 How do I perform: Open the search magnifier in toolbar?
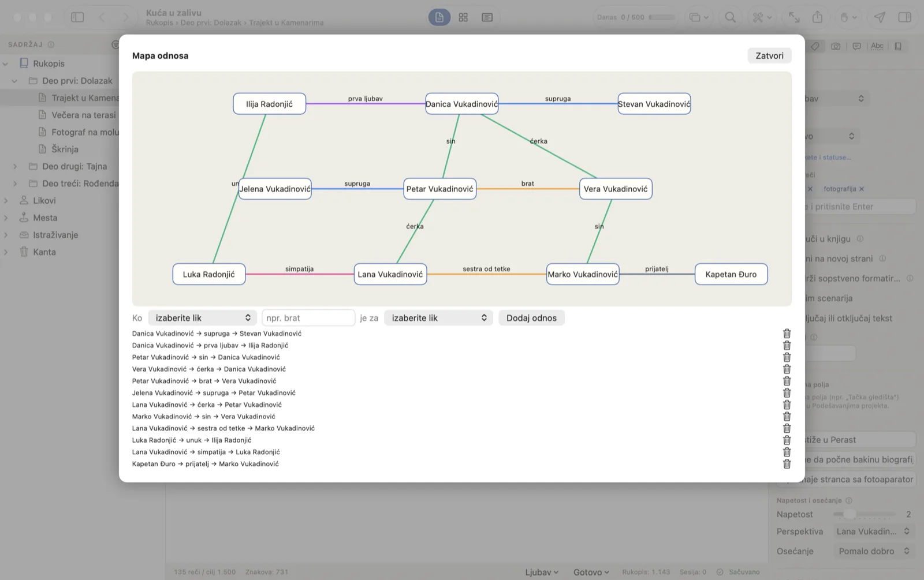(x=730, y=17)
